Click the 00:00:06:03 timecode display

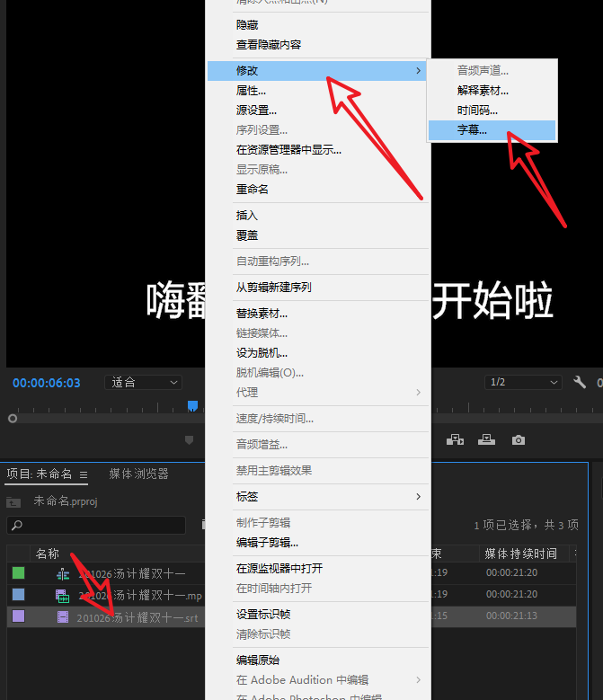click(47, 383)
